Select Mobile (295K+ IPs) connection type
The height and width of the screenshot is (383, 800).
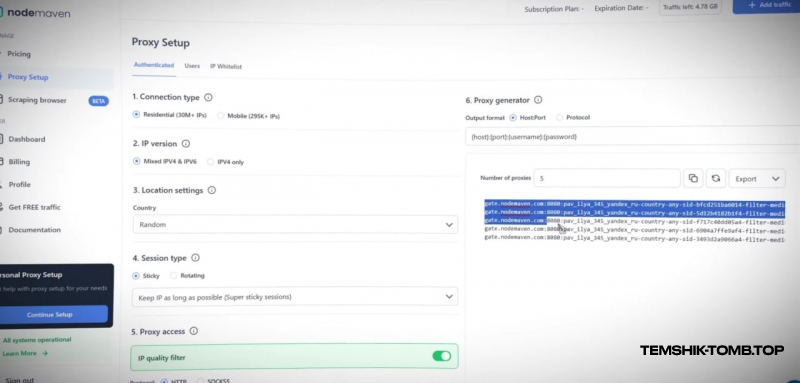(x=248, y=116)
